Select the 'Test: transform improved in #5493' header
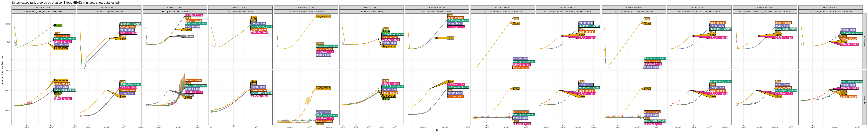Viewport: 868px width, 133px height. (x=437, y=11)
